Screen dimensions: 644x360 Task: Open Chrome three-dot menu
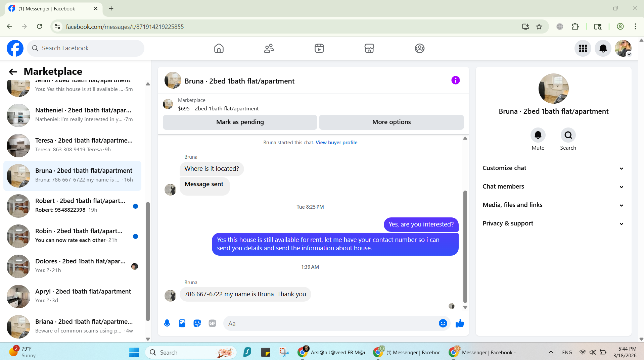click(x=635, y=27)
